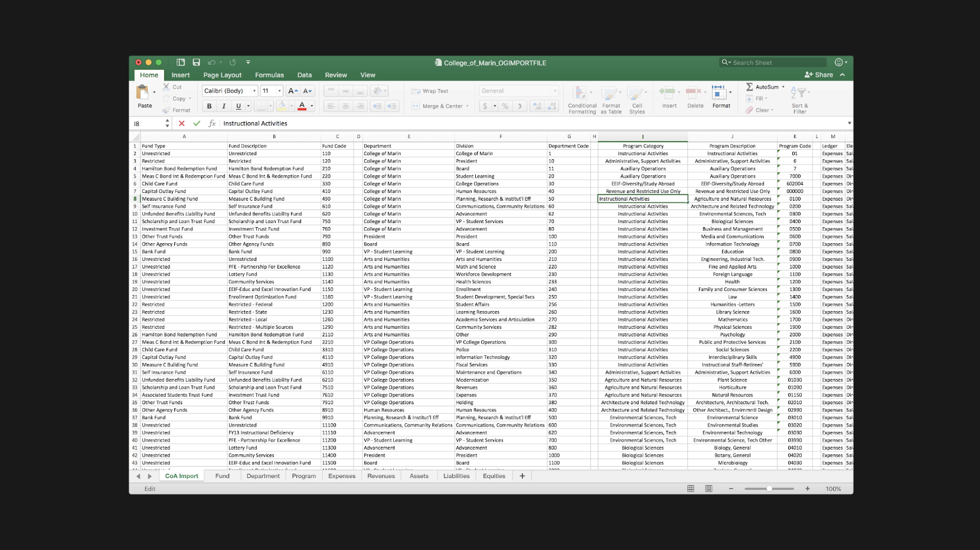This screenshot has height=550, width=980.
Task: Click the fill color paint bucket
Action: coord(282,106)
